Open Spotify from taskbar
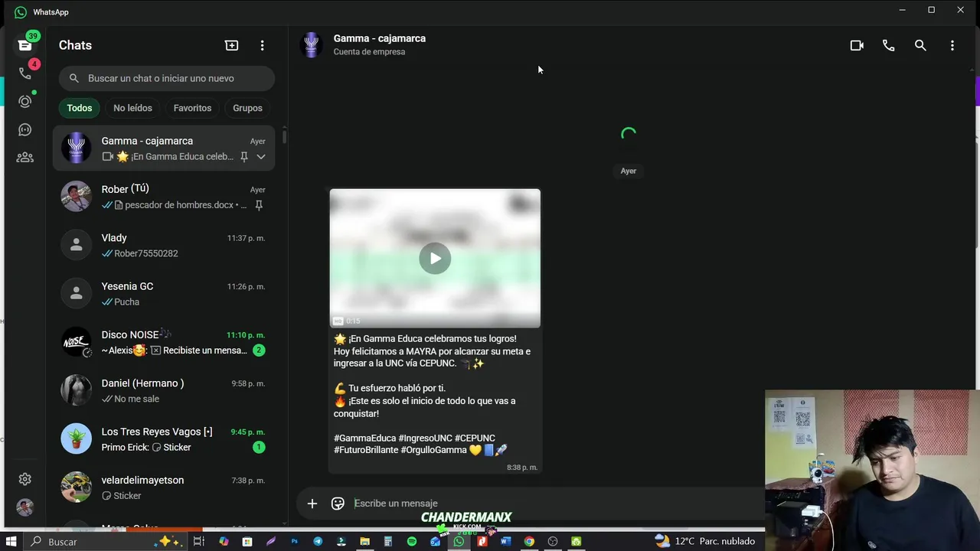This screenshot has width=980, height=551. coord(412,542)
